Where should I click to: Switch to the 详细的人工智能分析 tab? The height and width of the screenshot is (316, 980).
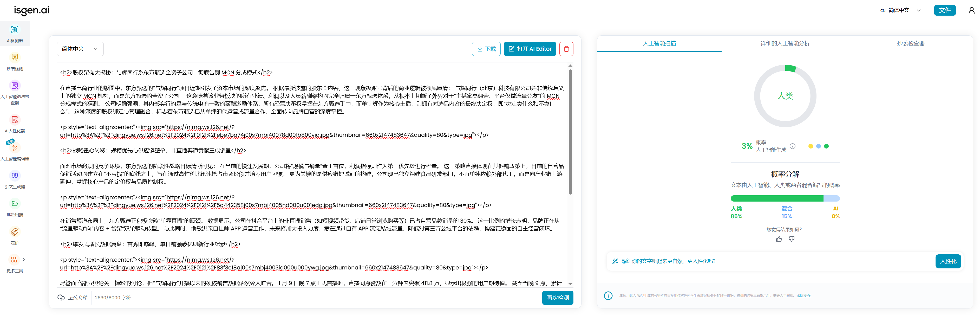click(785, 43)
